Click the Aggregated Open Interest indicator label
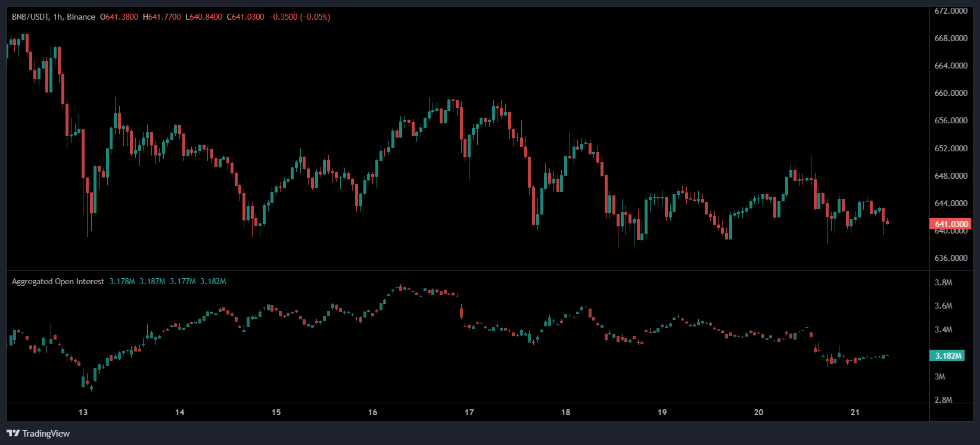Viewport: 980px width, 445px height. click(58, 281)
